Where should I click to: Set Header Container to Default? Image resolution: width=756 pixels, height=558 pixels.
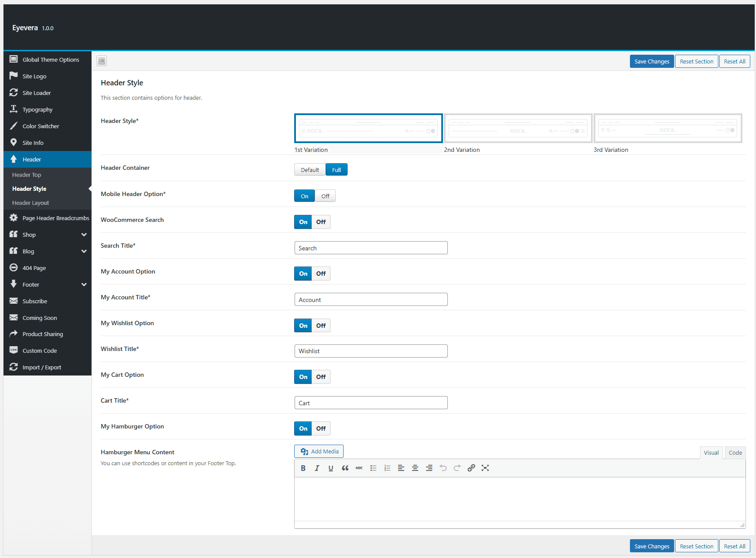(x=310, y=170)
